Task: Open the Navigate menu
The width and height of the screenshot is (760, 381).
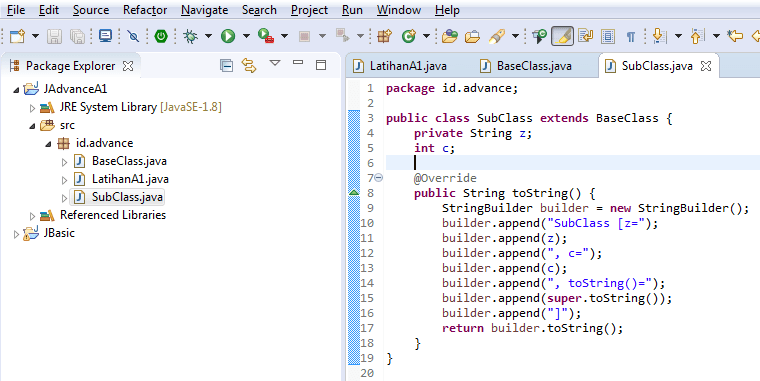Action: coord(205,10)
